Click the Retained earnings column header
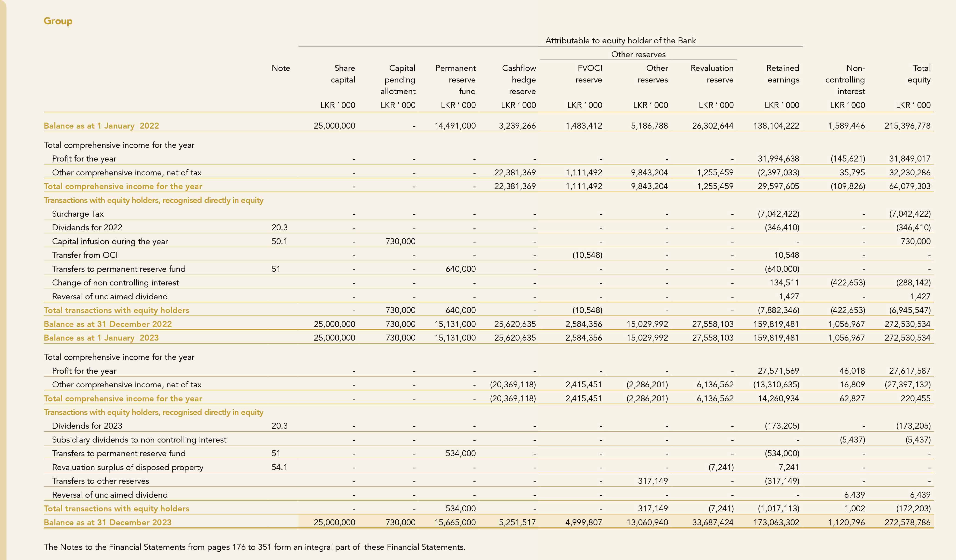Screen dimensions: 956x560 point(783,74)
